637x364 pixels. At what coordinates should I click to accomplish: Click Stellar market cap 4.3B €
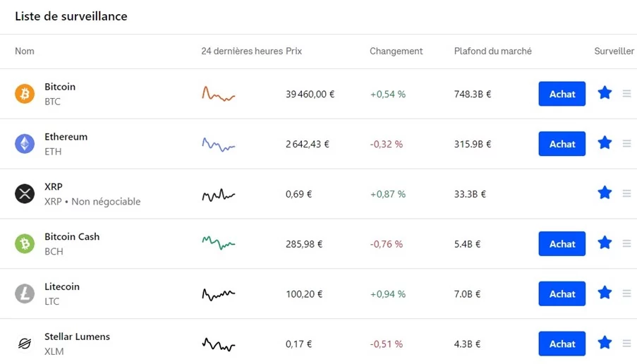[x=467, y=344]
